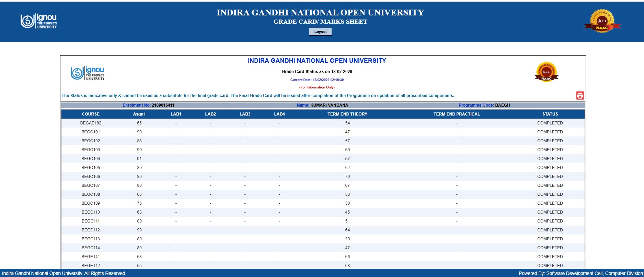This screenshot has width=644, height=277.
Task: Click course code BEGE142
Action: 91,266
